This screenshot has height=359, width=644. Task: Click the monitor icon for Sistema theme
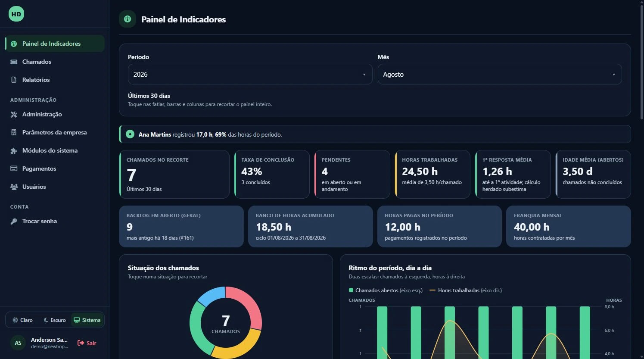[77, 320]
